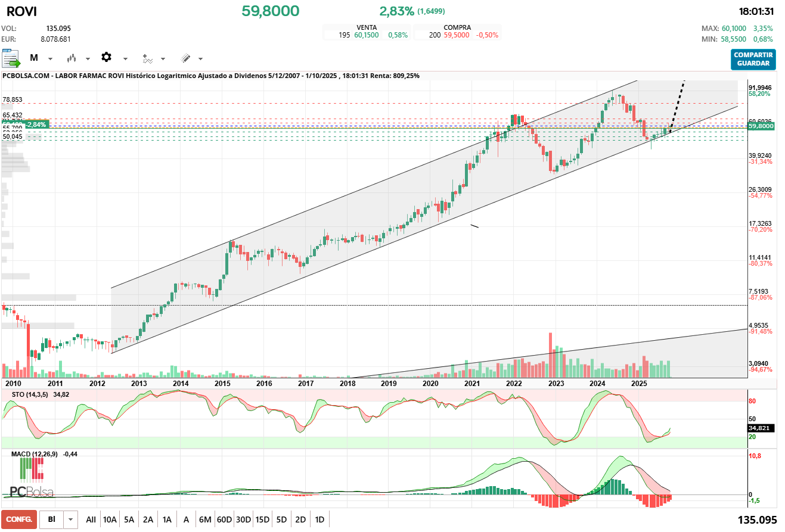Select the 10A time range
This screenshot has width=785, height=532.
[110, 519]
